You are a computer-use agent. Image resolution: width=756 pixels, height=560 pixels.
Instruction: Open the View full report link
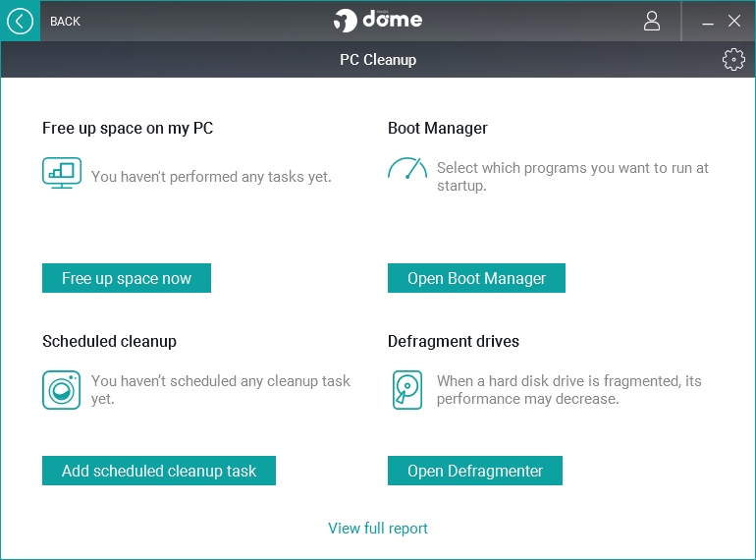point(378,529)
